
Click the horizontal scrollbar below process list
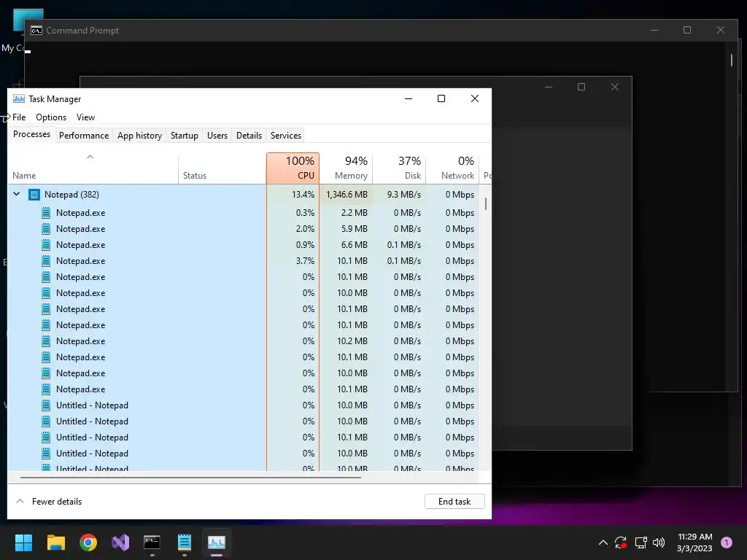pyautogui.click(x=190, y=477)
